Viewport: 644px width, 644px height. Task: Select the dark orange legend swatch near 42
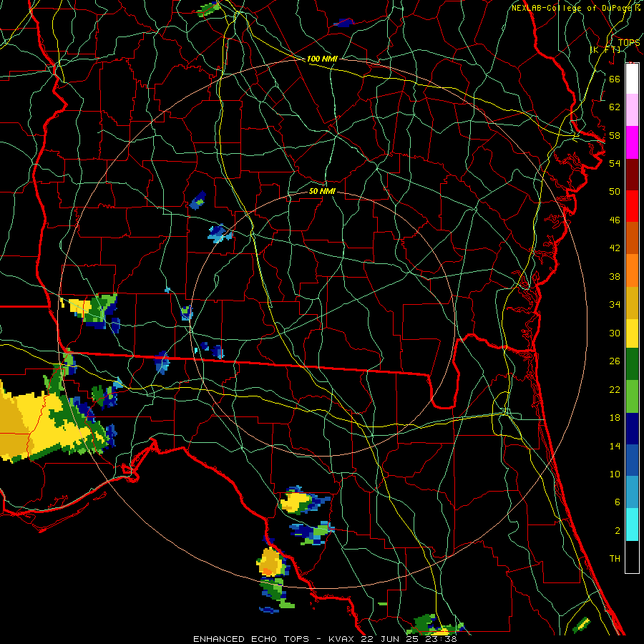point(632,238)
